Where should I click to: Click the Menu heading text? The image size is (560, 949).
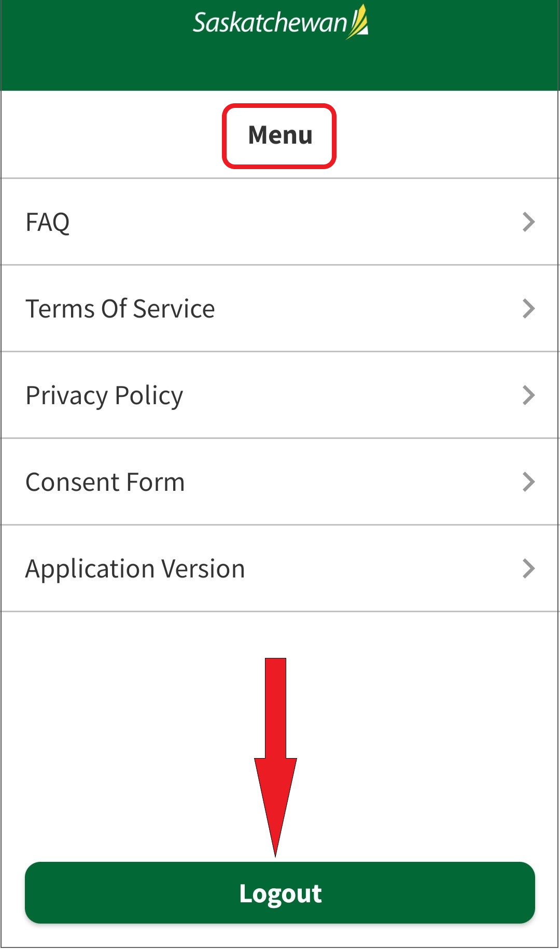280,135
